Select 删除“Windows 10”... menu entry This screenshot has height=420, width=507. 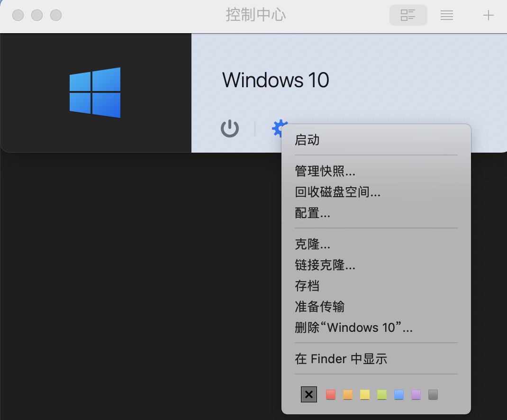click(x=376, y=328)
